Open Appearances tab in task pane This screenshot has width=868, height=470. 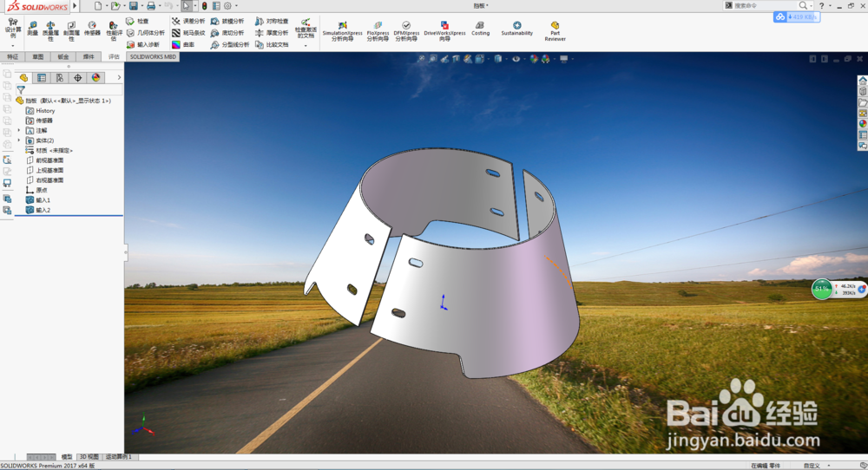(863, 124)
